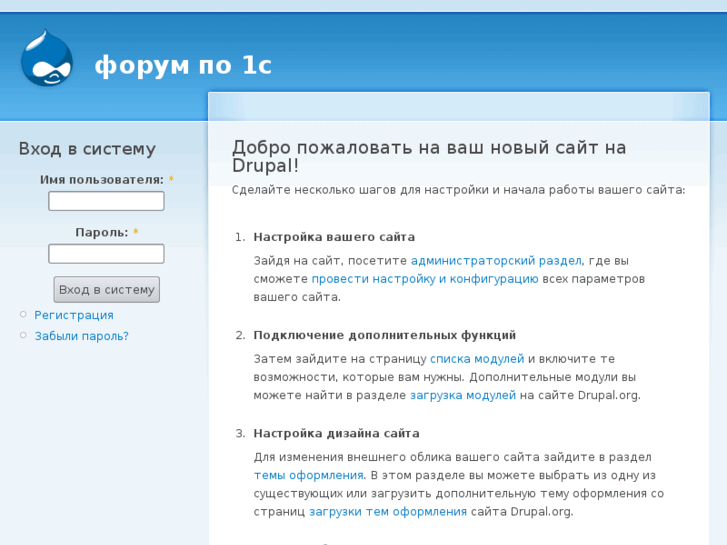This screenshot has height=545, width=727.
Task: Click the «Сделайте несколько шагов» intro sentence
Action: point(458,190)
